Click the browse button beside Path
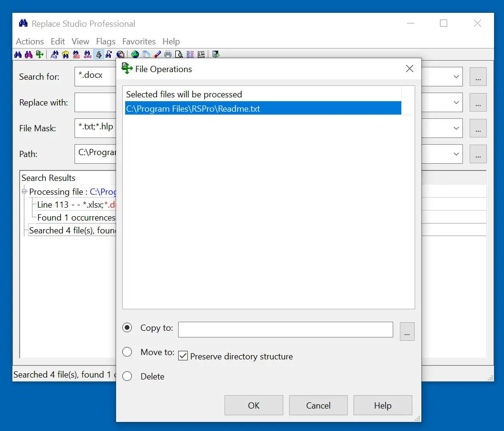This screenshot has height=431, width=504. coord(478,154)
